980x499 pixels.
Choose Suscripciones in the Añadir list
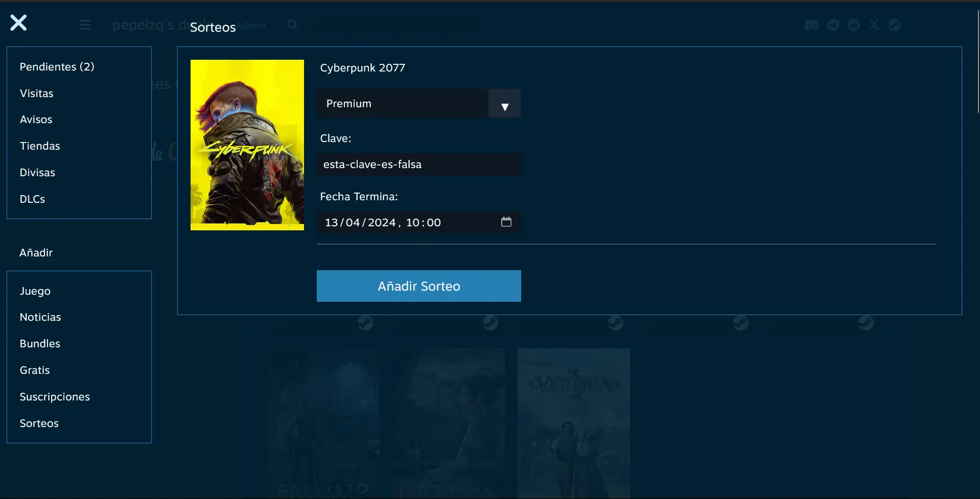pyautogui.click(x=55, y=397)
